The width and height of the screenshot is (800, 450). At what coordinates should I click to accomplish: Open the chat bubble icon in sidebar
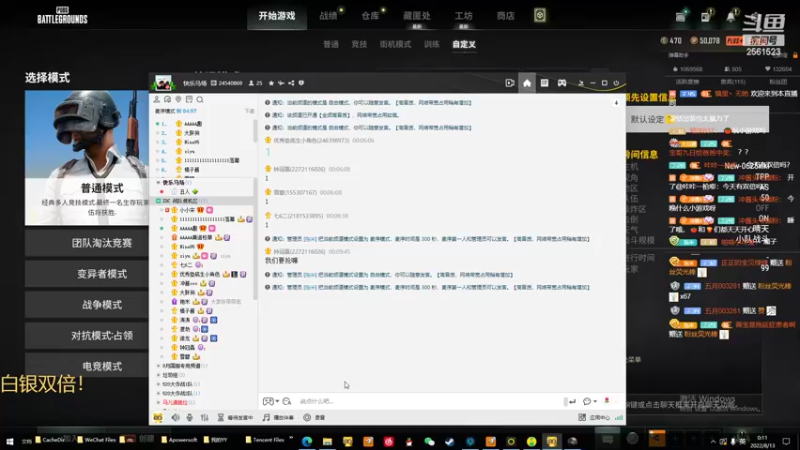click(167, 99)
